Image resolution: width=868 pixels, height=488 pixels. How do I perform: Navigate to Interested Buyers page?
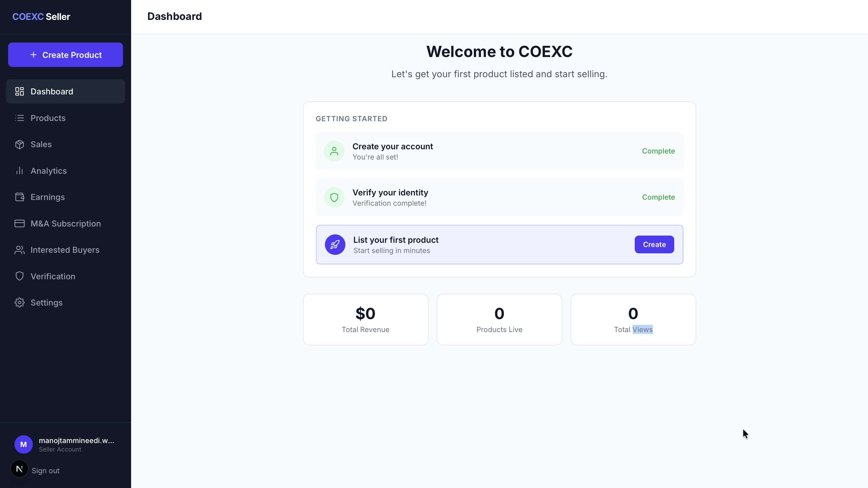(65, 250)
